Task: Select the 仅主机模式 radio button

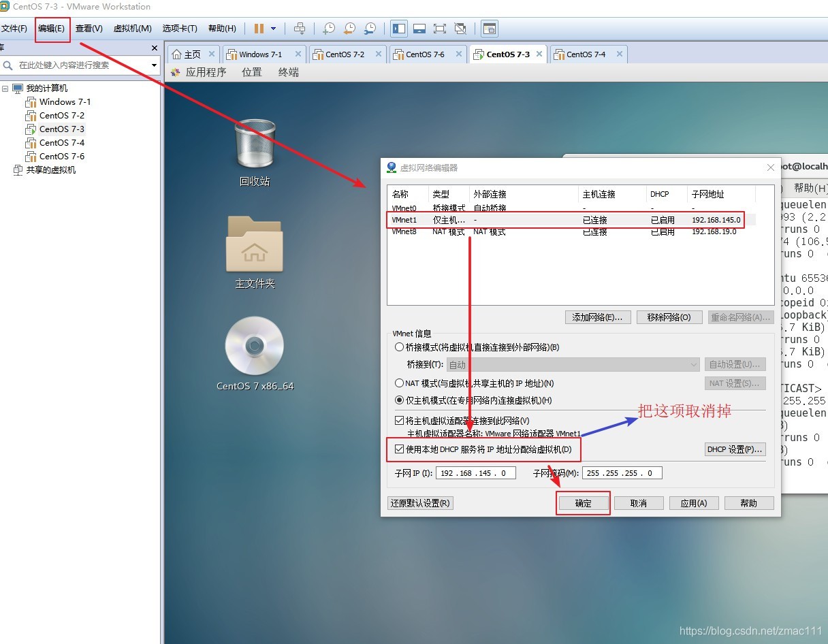Action: tap(400, 401)
